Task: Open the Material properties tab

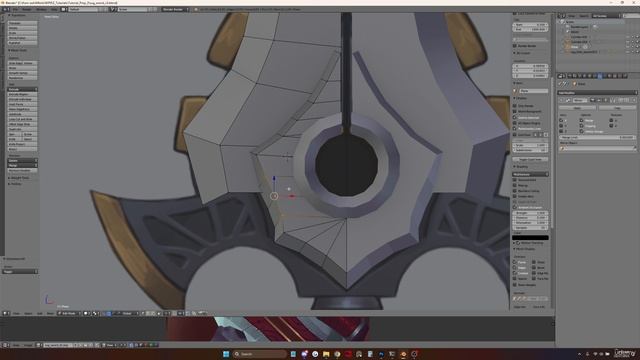Action: pos(609,76)
